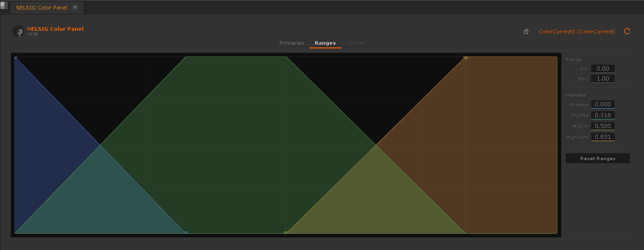Click the Sh/Mid handle value field

pyautogui.click(x=603, y=115)
